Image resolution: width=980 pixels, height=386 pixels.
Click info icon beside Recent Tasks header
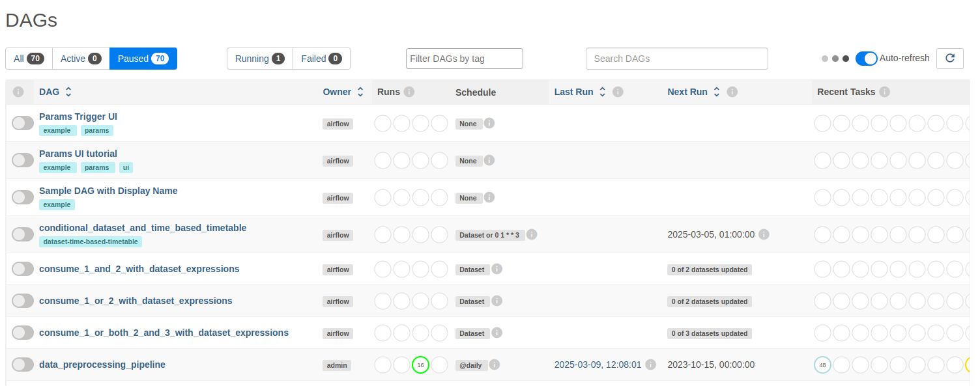(884, 92)
